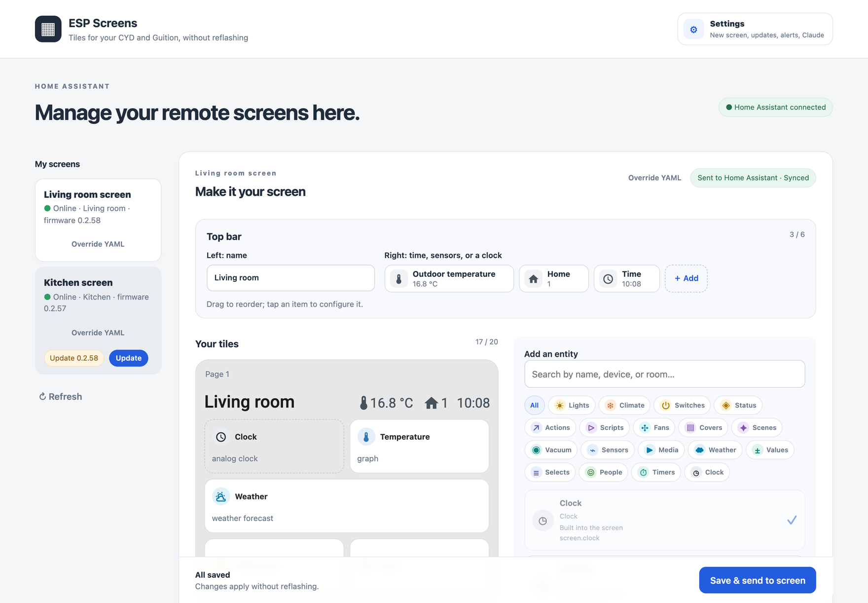
Task: Click the checkmark on Clock entity row
Action: (792, 520)
